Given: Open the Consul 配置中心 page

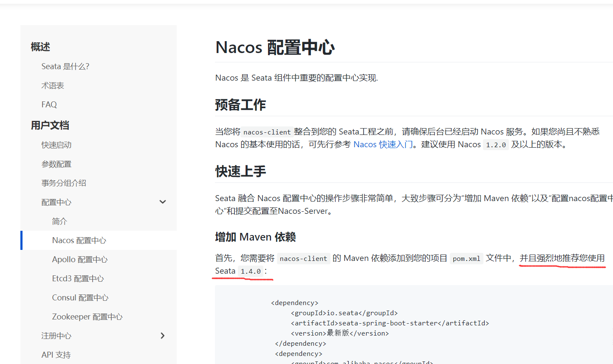Looking at the screenshot, I should tap(80, 297).
